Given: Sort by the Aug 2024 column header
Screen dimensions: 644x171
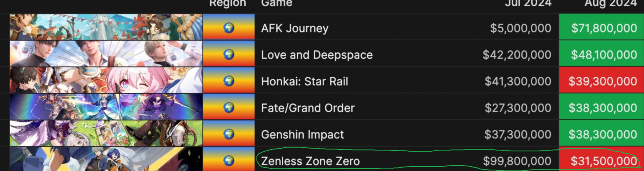Looking at the screenshot, I should coord(611,3).
